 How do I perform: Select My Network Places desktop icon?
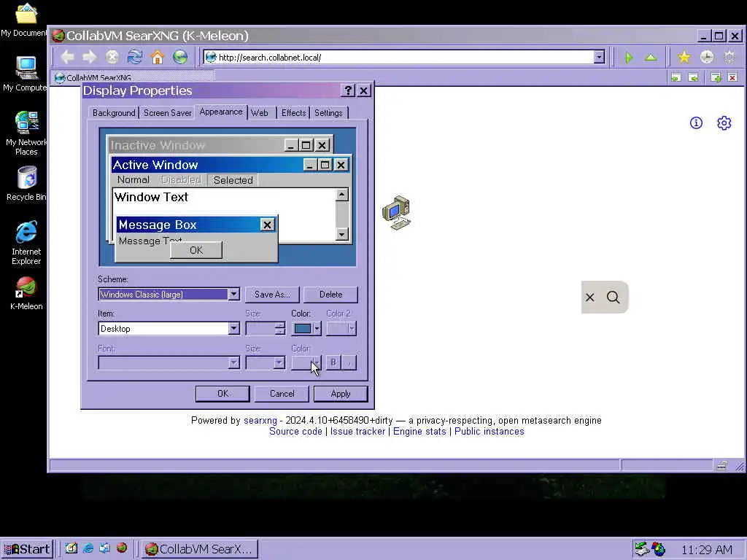[x=26, y=133]
